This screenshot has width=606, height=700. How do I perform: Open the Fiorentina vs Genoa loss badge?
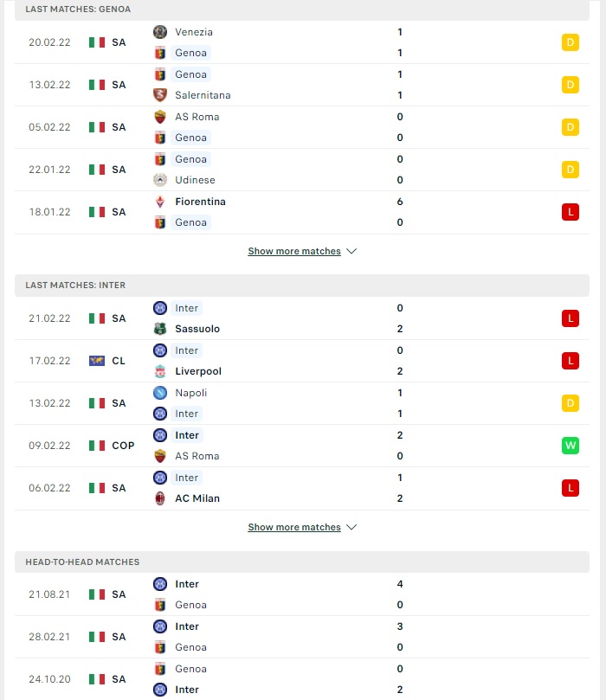[571, 212]
